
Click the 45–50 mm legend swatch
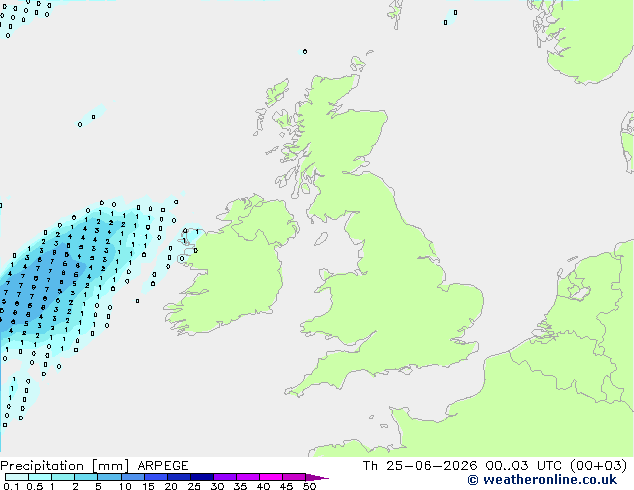[x=294, y=477]
